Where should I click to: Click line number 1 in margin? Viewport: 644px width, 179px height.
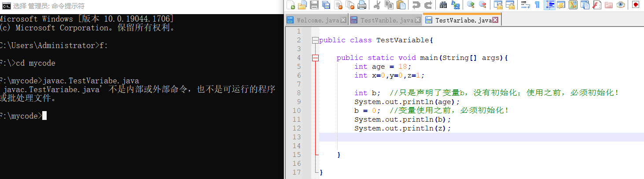coord(298,31)
